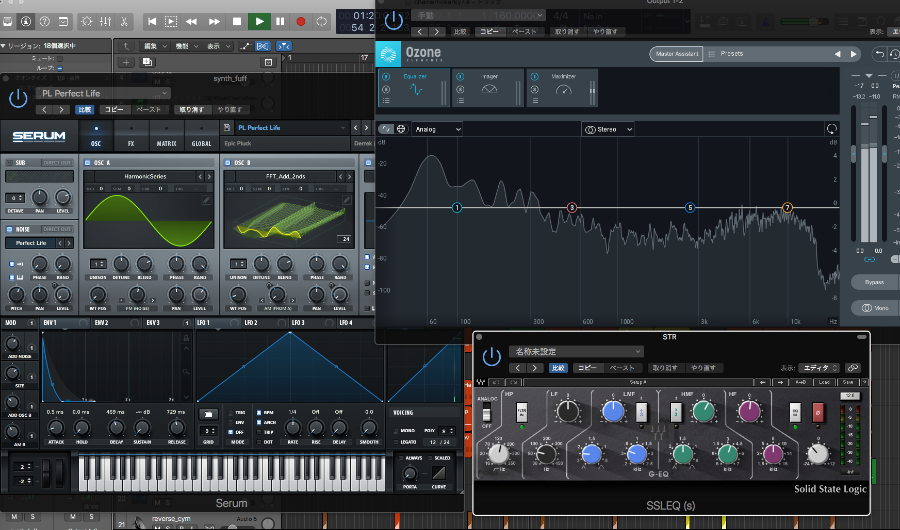Screen dimensions: 900x530
Task: Click the Fast Forward transport button
Action: (214, 21)
